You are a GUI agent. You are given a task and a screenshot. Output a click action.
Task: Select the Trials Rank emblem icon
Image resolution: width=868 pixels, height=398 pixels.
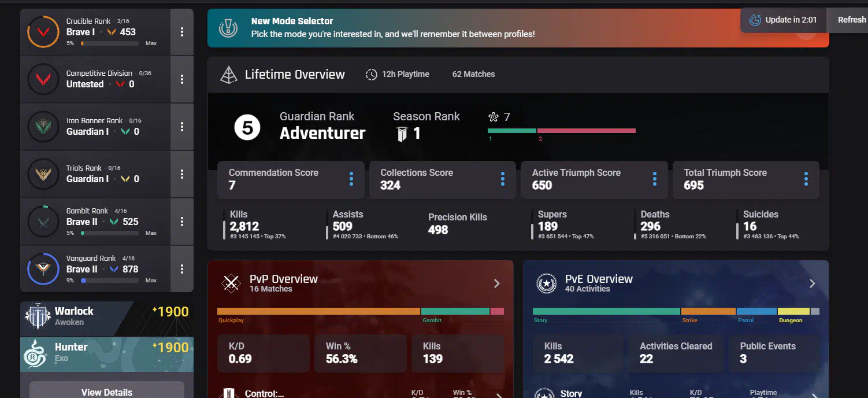(43, 174)
